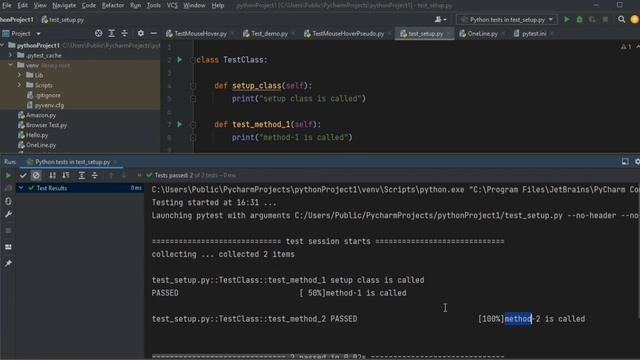The height and width of the screenshot is (360, 640).
Task: Open the Tools menu
Action: click(153, 5)
